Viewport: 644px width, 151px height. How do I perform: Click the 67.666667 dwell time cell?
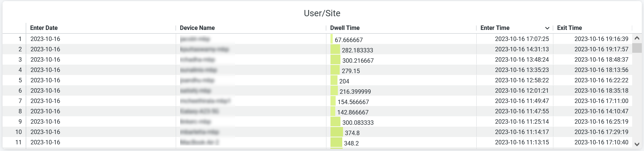(349, 40)
